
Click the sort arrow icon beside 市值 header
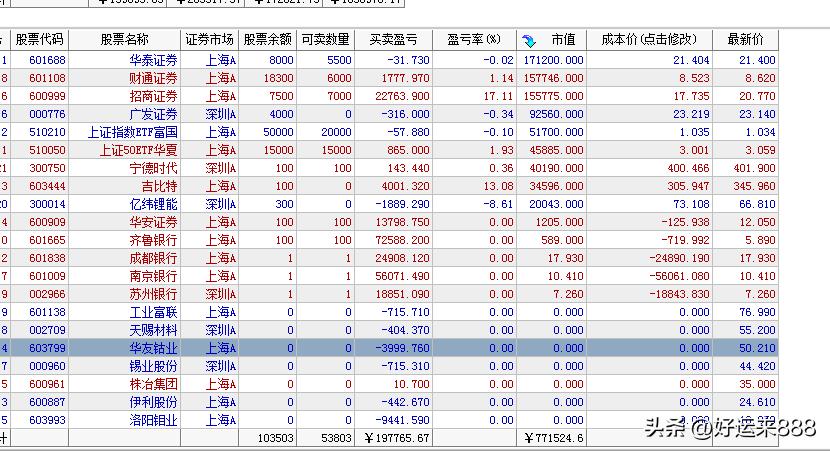pyautogui.click(x=529, y=40)
